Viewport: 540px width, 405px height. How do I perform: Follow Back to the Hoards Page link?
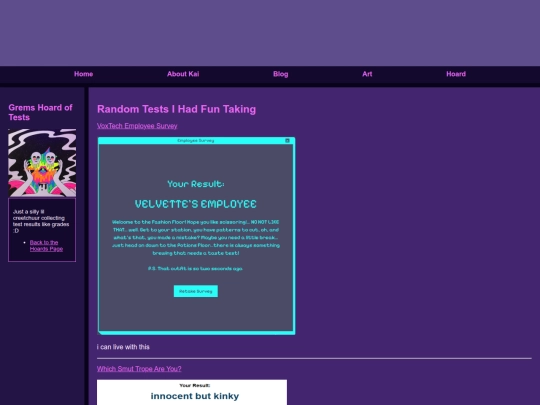pos(46,246)
